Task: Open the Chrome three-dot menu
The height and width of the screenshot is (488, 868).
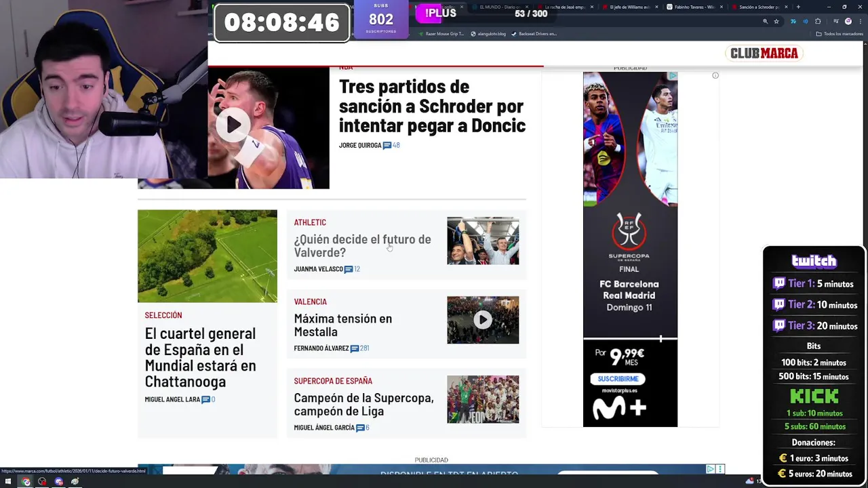Action: pyautogui.click(x=861, y=21)
